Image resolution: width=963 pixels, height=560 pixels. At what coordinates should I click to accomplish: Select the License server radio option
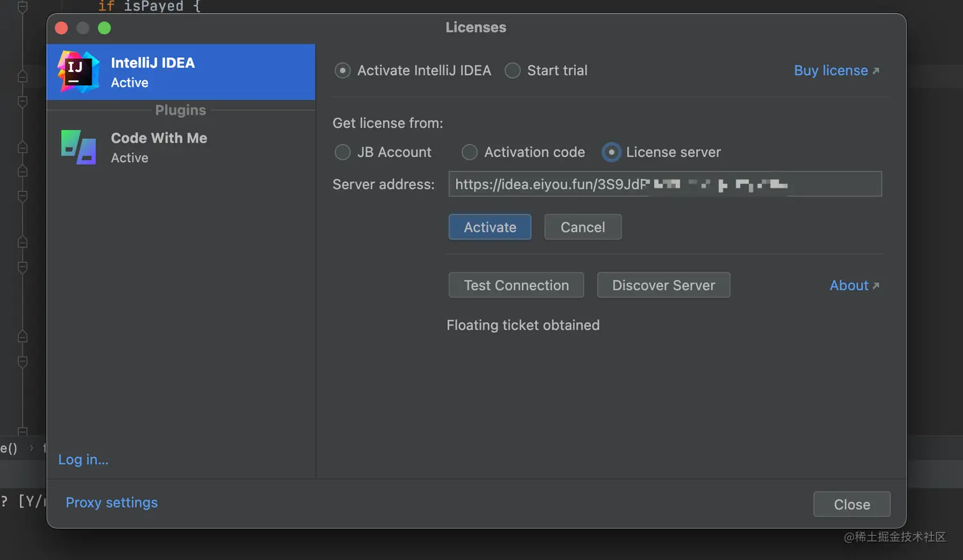[x=611, y=152]
